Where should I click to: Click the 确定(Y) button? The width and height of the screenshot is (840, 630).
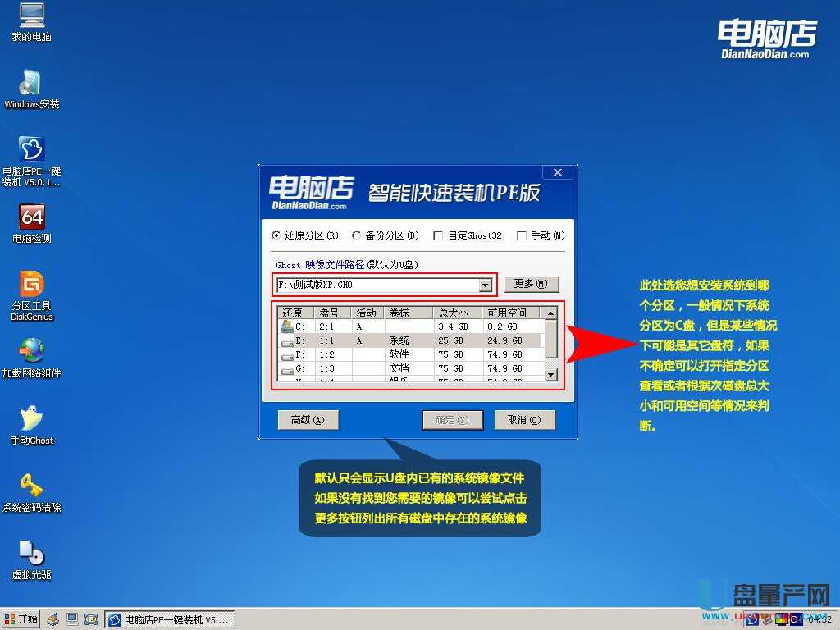tap(453, 420)
